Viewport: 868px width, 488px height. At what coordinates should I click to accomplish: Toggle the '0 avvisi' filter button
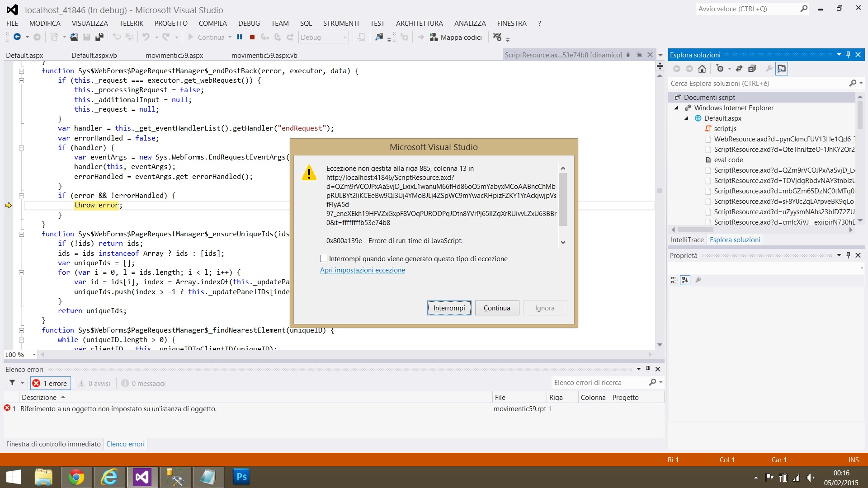pos(94,383)
